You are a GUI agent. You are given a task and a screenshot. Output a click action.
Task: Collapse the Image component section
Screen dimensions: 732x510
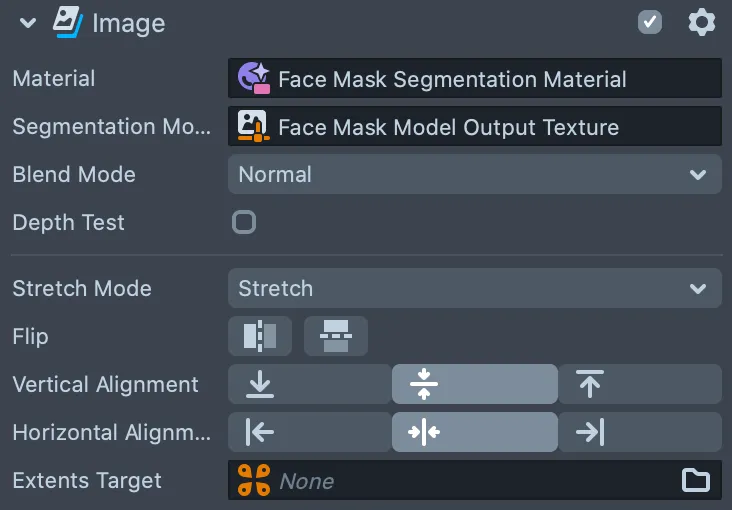point(28,22)
